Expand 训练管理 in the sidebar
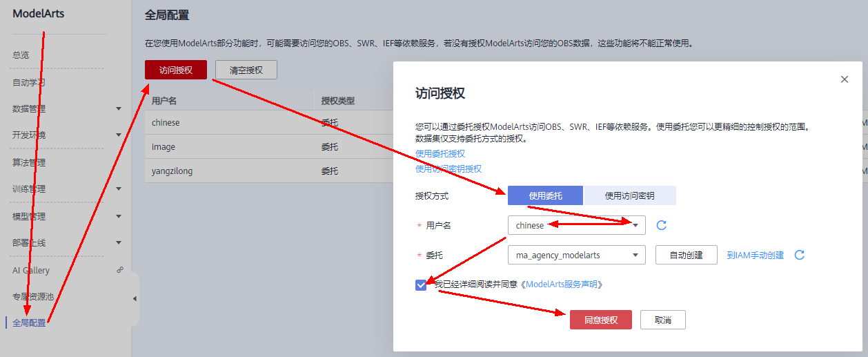 (x=119, y=189)
